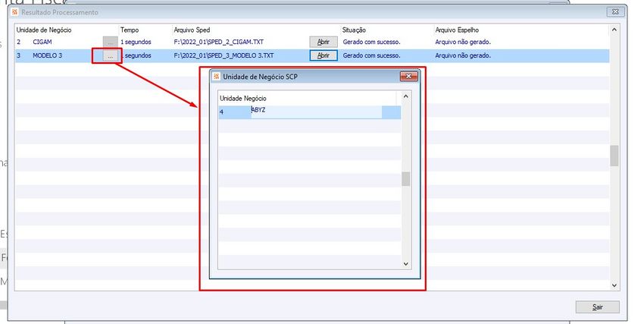Close the Unidade de Negócio SCP dialog
This screenshot has width=644, height=324.
[408, 77]
